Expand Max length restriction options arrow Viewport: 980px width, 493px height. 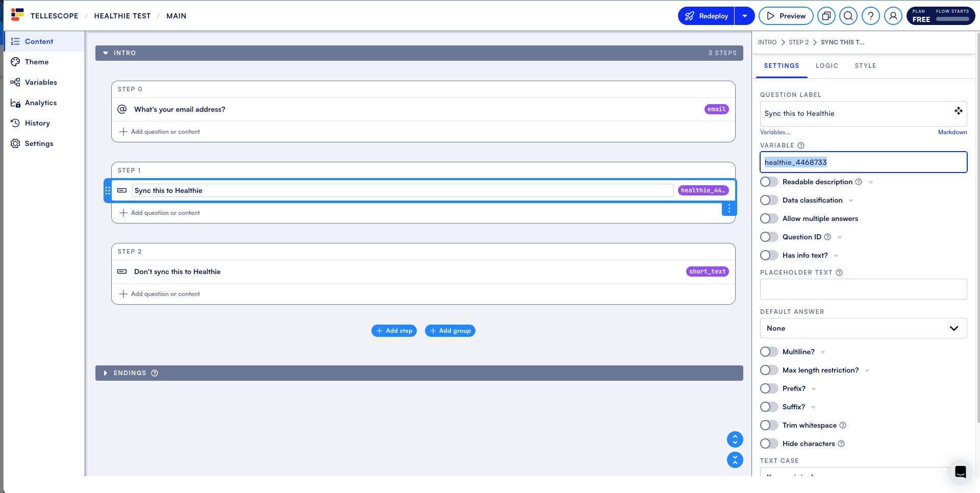click(867, 371)
